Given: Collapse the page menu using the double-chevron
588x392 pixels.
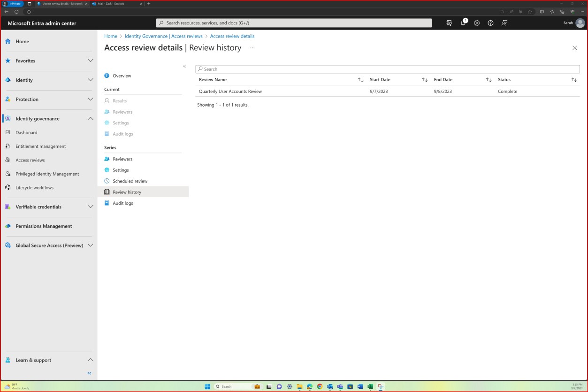Looking at the screenshot, I should [x=184, y=66].
